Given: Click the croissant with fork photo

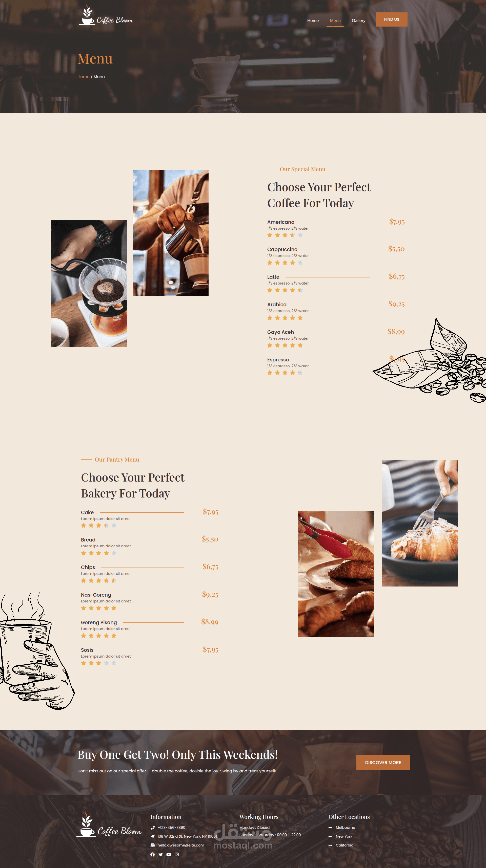Looking at the screenshot, I should (420, 523).
